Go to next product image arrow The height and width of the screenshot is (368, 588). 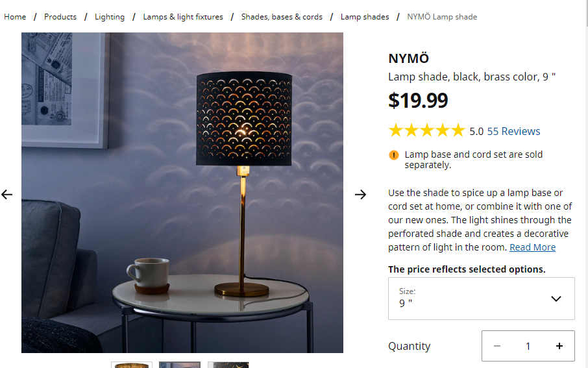click(361, 194)
